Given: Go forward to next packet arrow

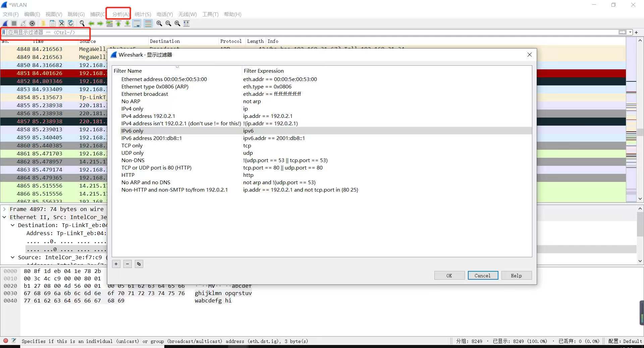Looking at the screenshot, I should (x=100, y=23).
